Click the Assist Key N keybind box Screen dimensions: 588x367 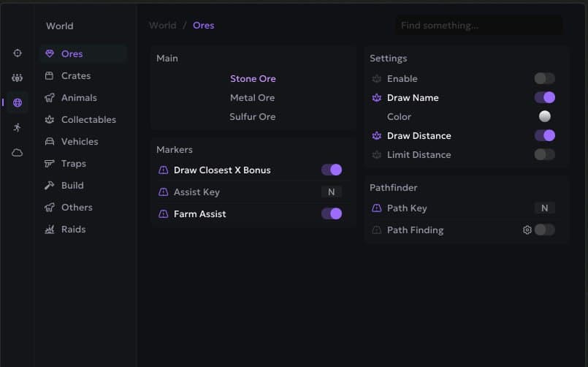331,192
